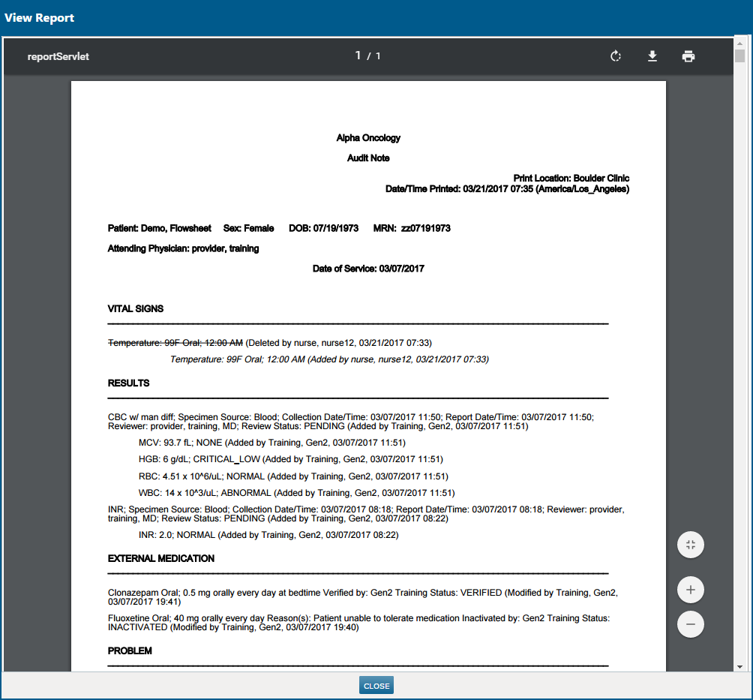Activate the fit-to-page control
The image size is (753, 700).
pyautogui.click(x=690, y=545)
